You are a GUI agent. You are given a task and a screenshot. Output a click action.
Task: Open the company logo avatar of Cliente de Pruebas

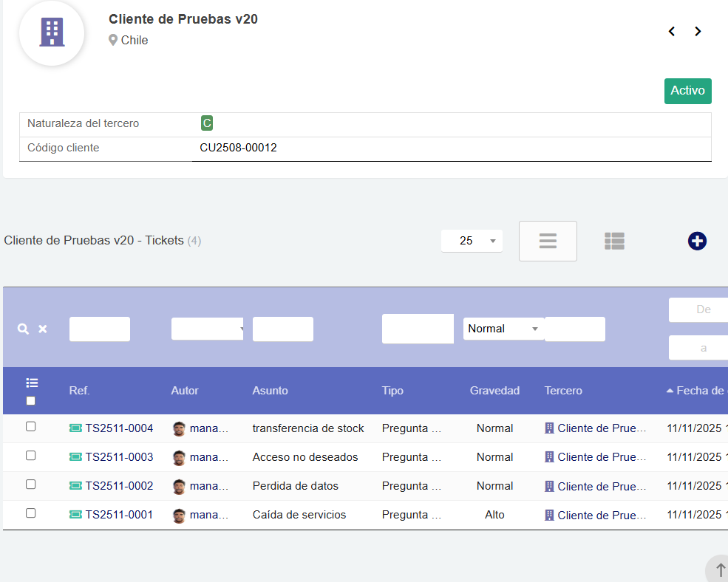click(x=52, y=33)
